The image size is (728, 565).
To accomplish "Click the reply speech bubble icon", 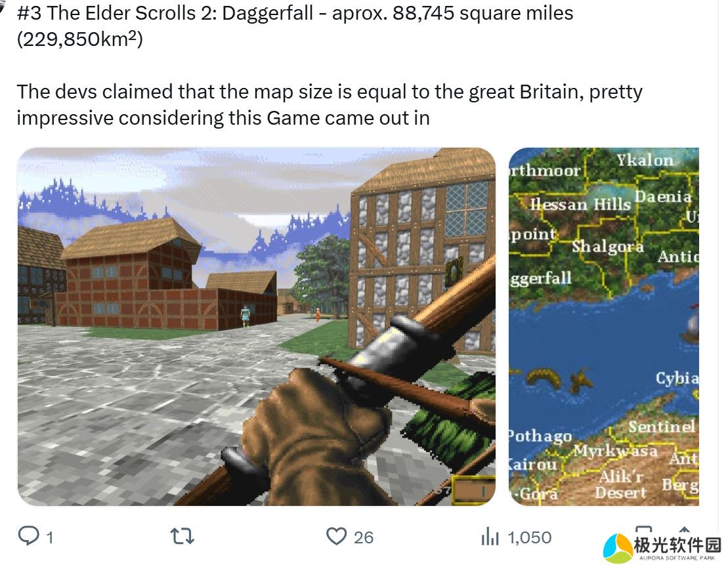I will pyautogui.click(x=28, y=535).
